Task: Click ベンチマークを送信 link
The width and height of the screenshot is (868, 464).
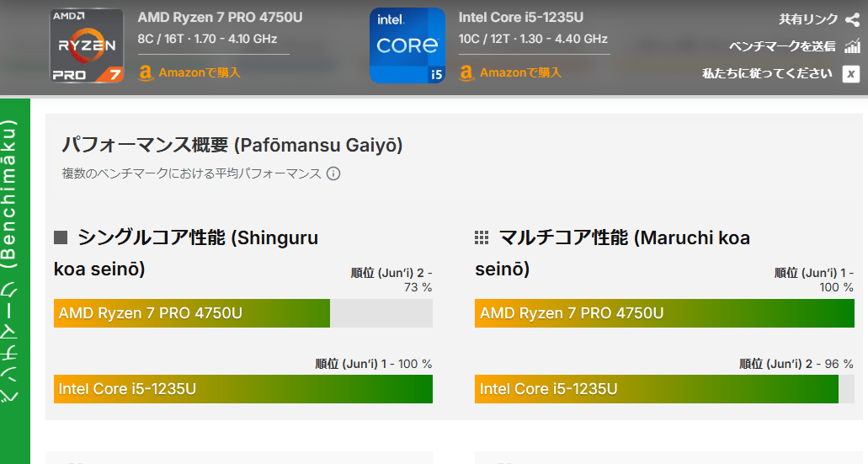Action: pyautogui.click(x=782, y=46)
